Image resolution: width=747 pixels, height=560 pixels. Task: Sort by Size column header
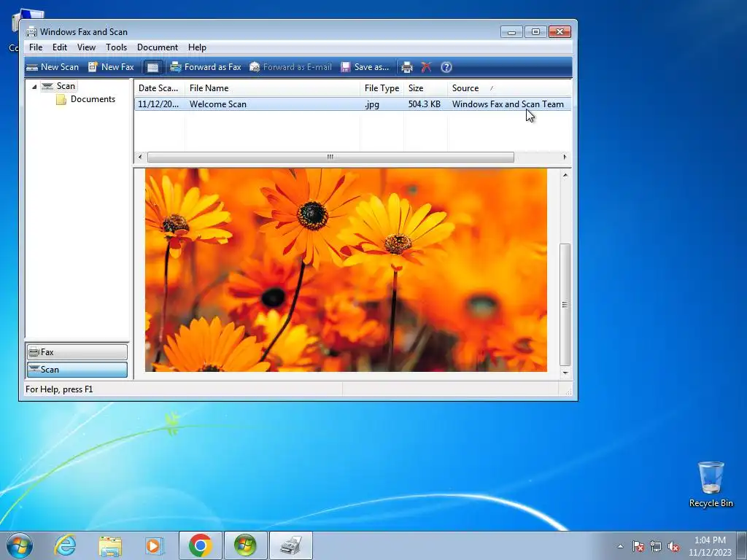(425, 88)
